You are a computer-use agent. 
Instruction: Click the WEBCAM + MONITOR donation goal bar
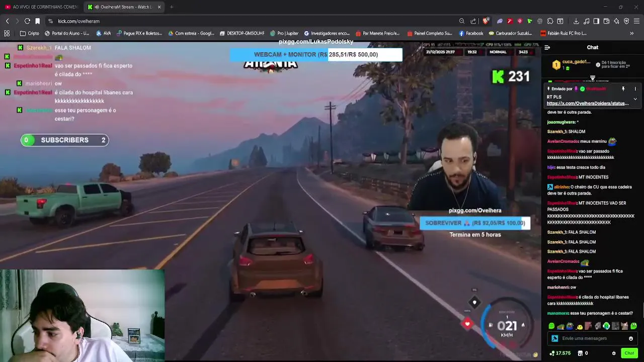pos(316,54)
